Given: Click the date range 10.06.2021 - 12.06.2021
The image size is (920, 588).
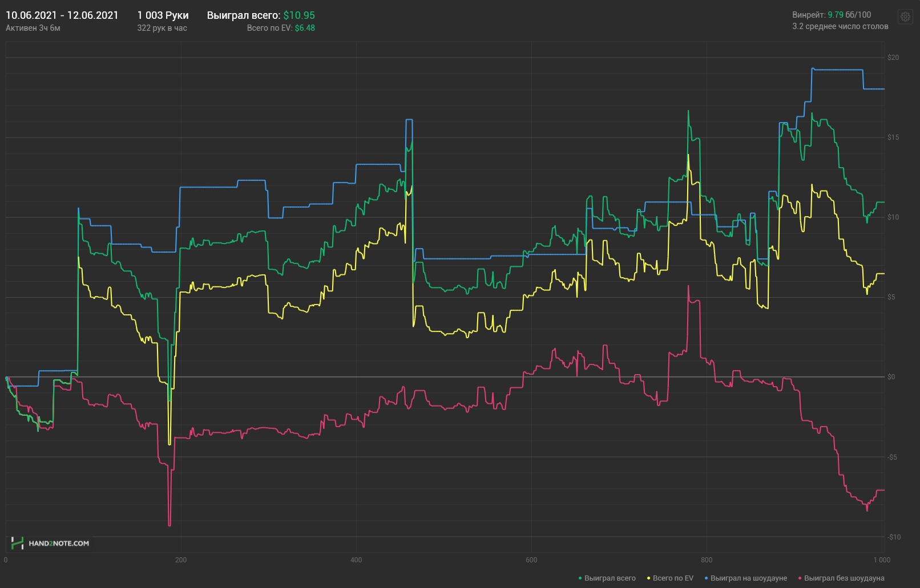Looking at the screenshot, I should click(62, 15).
